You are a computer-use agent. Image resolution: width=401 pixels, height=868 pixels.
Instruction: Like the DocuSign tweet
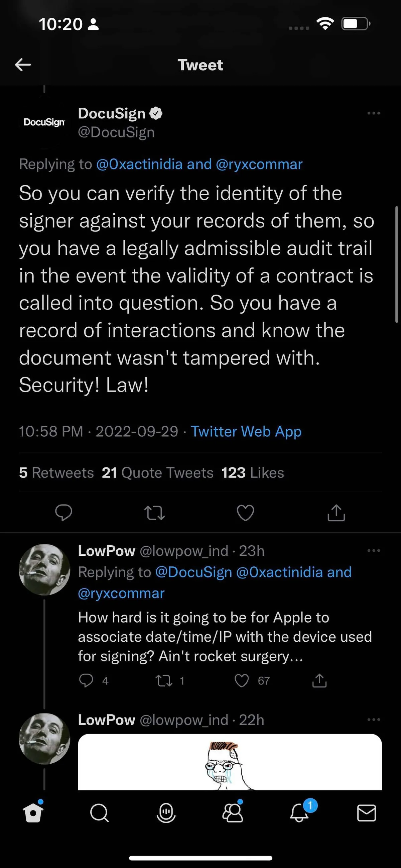click(x=245, y=513)
